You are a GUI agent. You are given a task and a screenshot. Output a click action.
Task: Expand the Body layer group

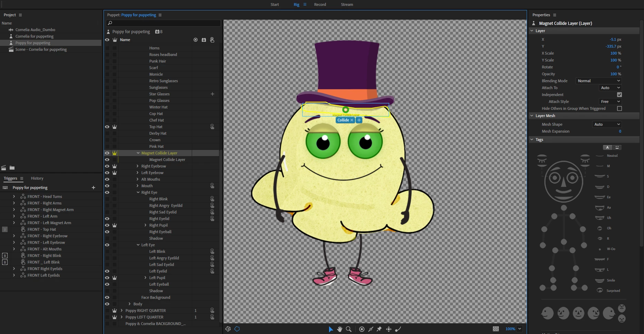pos(130,304)
